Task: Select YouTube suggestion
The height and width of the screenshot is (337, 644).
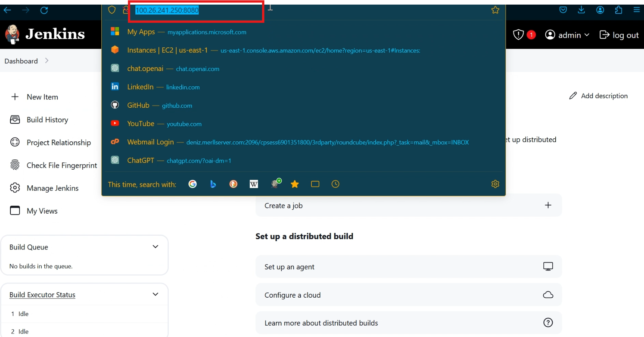Action: coord(304,123)
